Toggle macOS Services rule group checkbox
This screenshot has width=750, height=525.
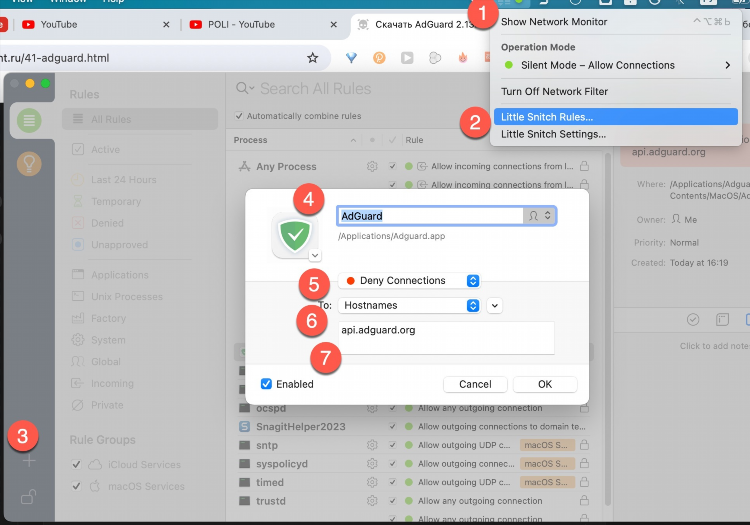pos(76,486)
